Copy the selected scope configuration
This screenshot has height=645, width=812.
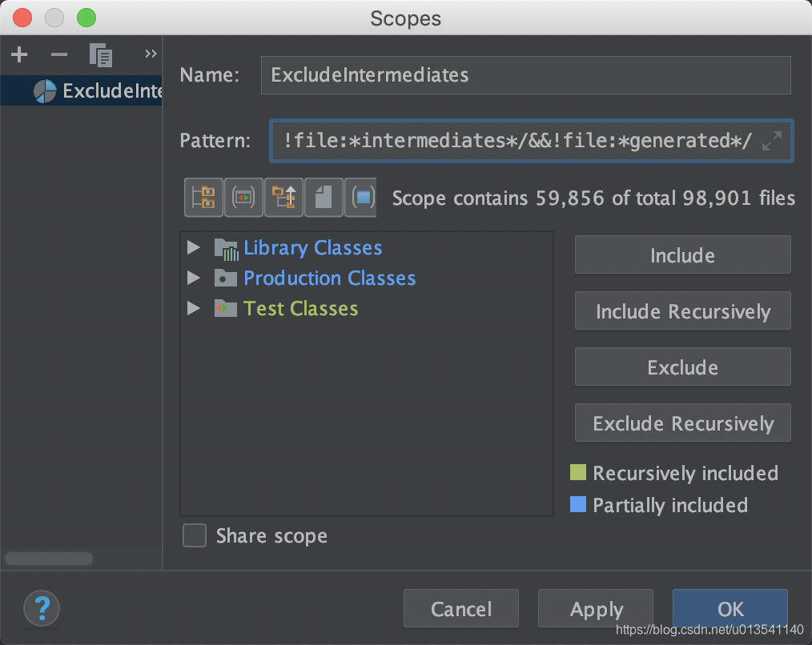tap(101, 55)
